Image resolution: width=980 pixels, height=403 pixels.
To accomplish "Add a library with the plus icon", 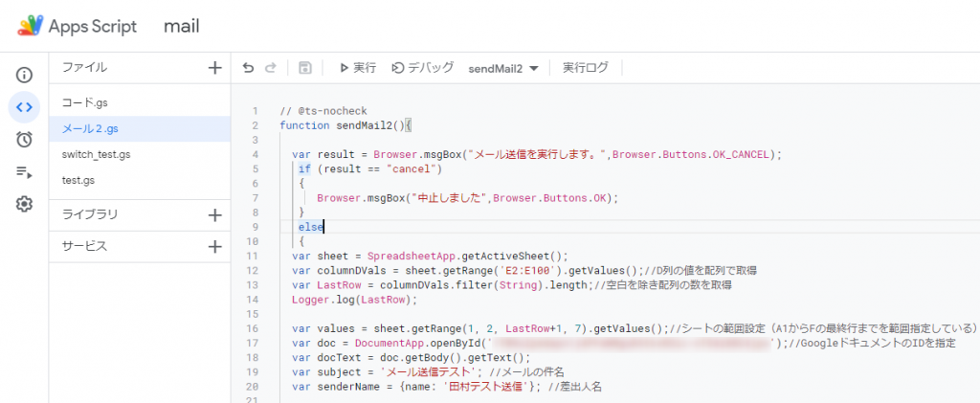I will (215, 215).
